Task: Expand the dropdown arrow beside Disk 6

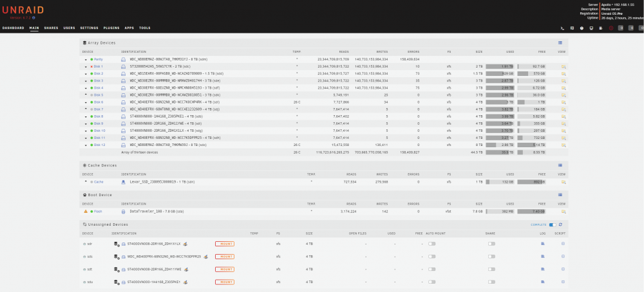Action: (x=86, y=102)
